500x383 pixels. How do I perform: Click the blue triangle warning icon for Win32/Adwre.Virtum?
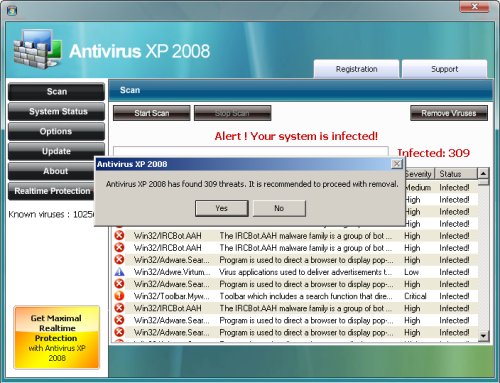119,272
